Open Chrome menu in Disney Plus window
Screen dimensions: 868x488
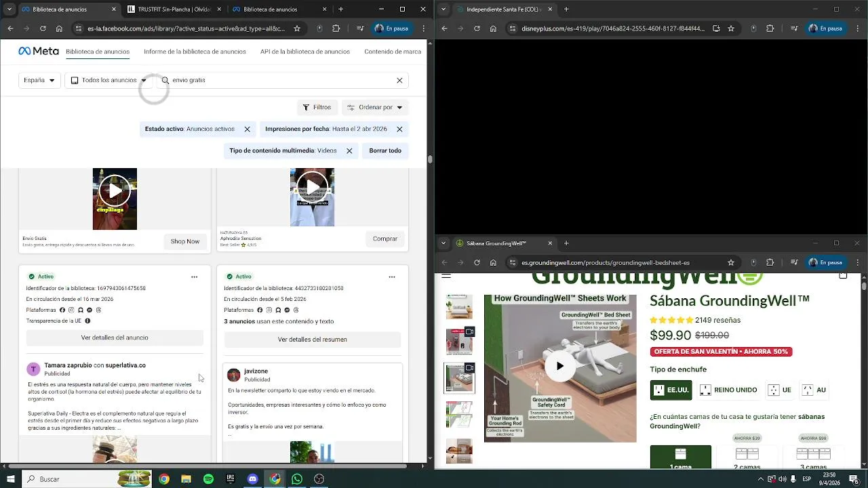tap(857, 28)
